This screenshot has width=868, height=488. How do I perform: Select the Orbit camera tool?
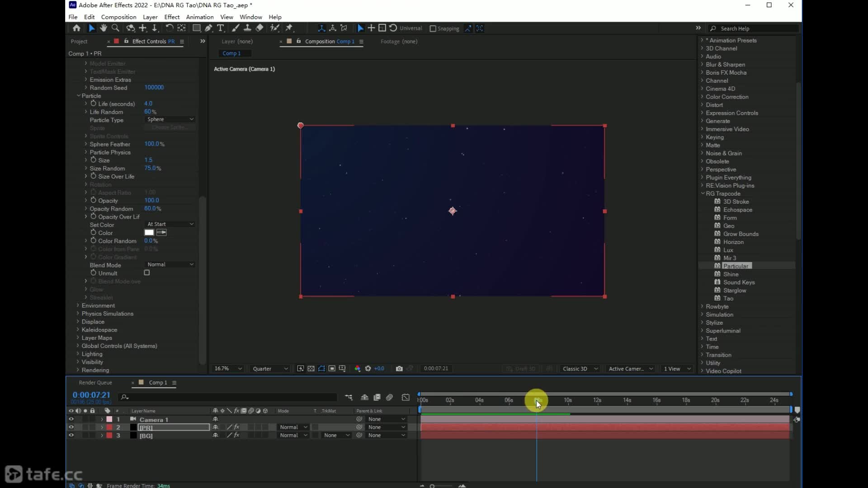click(130, 28)
